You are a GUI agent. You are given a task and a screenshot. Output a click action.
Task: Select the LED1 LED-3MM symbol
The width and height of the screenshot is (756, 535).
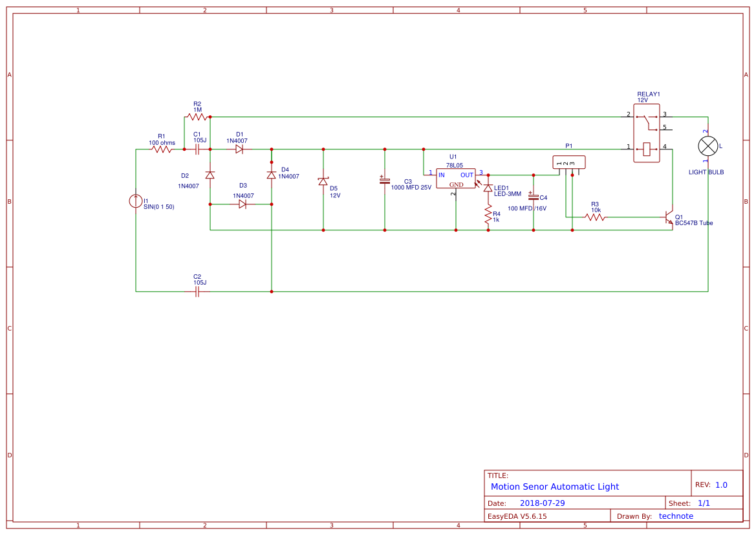490,187
